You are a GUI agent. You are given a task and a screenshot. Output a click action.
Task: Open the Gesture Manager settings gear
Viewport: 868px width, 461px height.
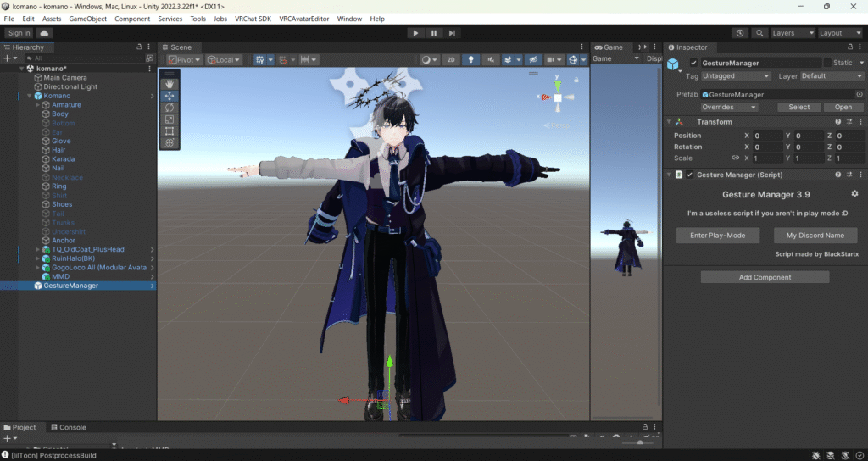point(854,194)
